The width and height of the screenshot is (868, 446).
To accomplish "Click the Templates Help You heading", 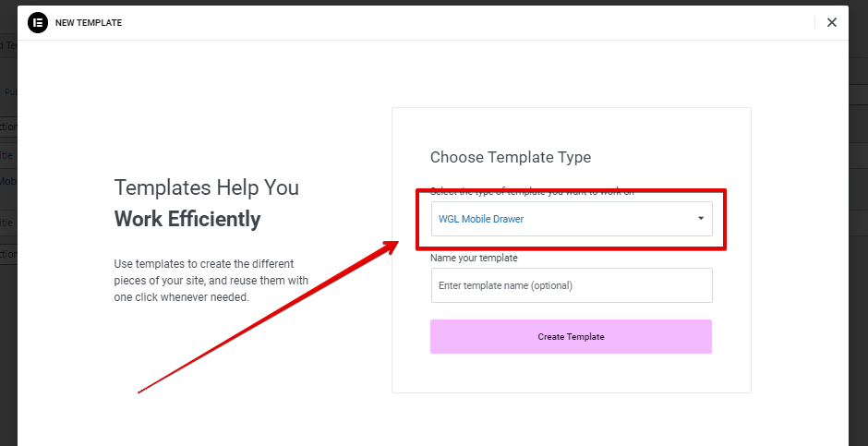I will [x=207, y=187].
